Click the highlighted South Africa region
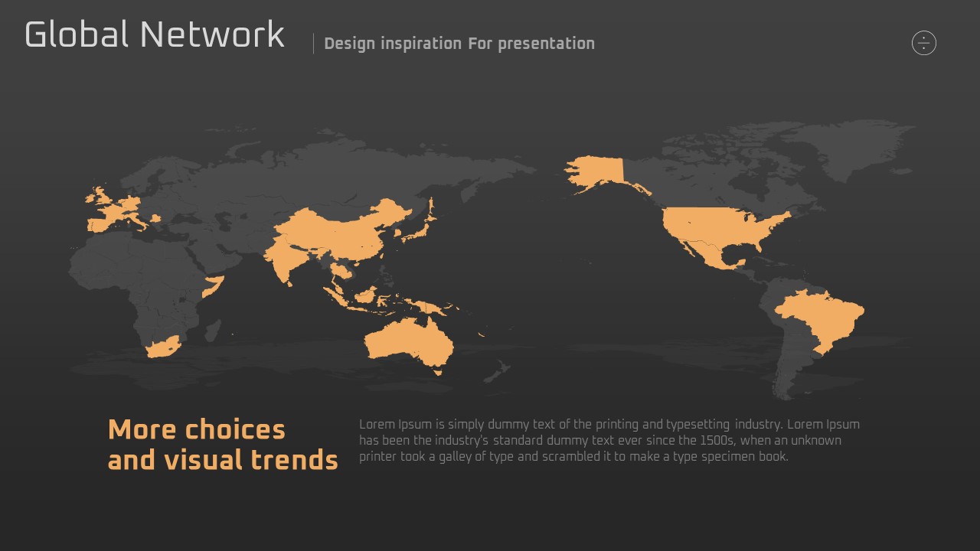This screenshot has height=551, width=980. pos(163,347)
